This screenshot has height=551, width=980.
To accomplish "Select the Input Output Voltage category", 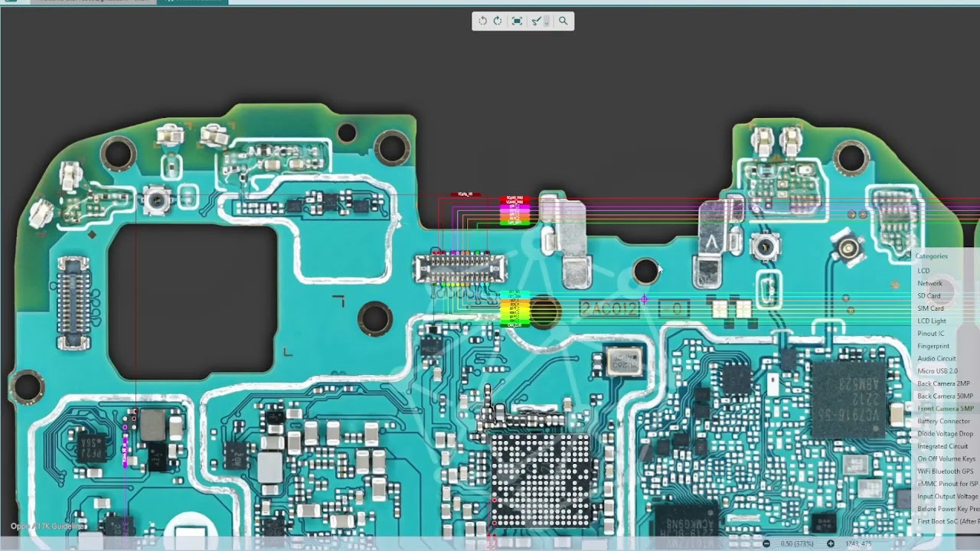I will point(948,497).
